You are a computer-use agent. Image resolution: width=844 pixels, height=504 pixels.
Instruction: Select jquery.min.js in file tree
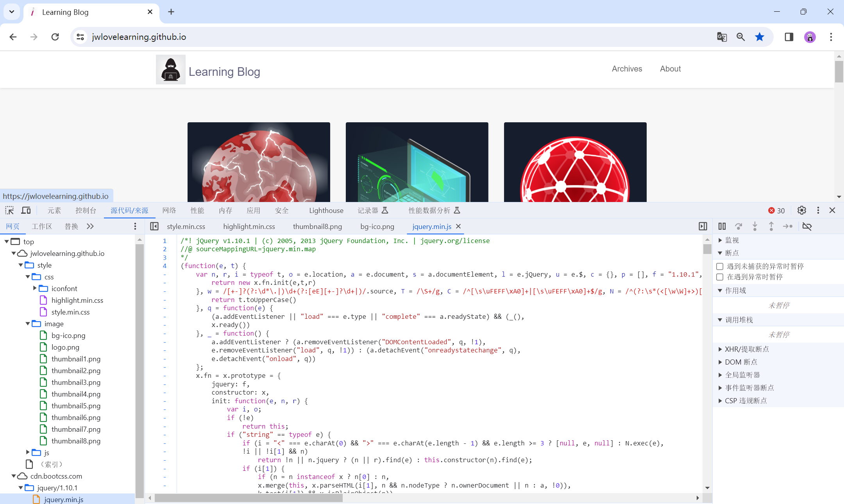point(64,499)
